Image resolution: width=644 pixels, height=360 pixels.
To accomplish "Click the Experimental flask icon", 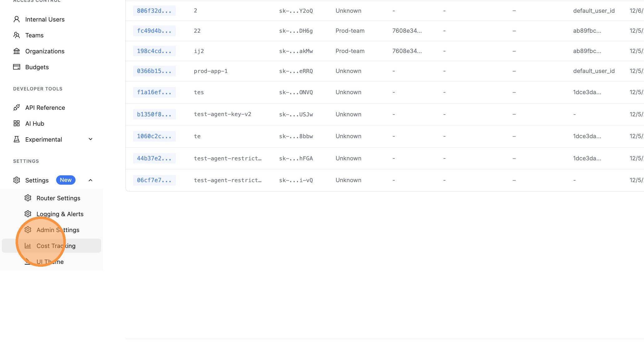I will (17, 139).
